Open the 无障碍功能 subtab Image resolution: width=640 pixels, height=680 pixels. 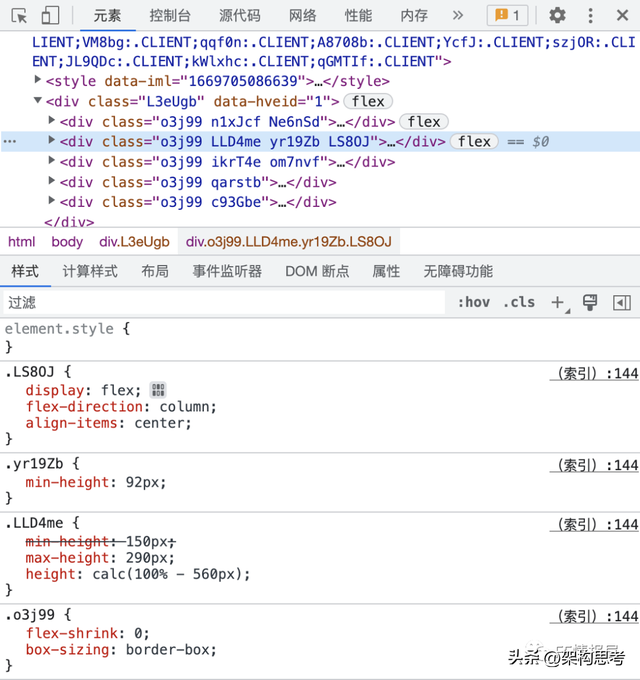pyautogui.click(x=458, y=271)
